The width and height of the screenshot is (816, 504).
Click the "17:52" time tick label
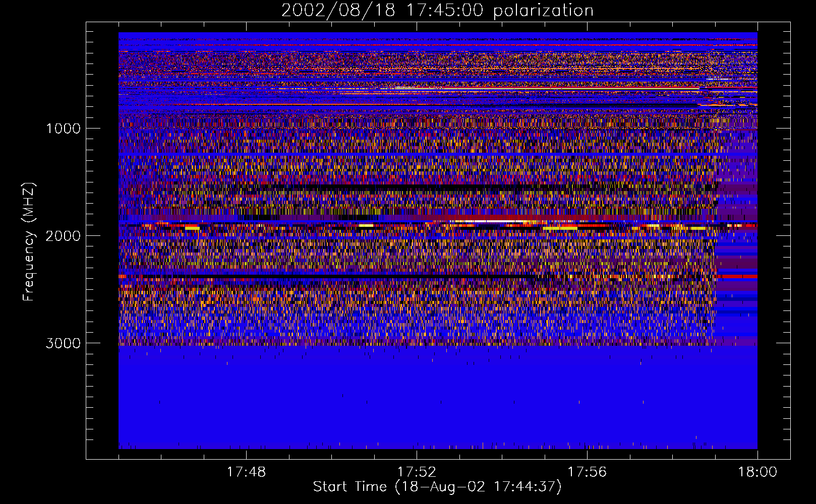pyautogui.click(x=417, y=472)
